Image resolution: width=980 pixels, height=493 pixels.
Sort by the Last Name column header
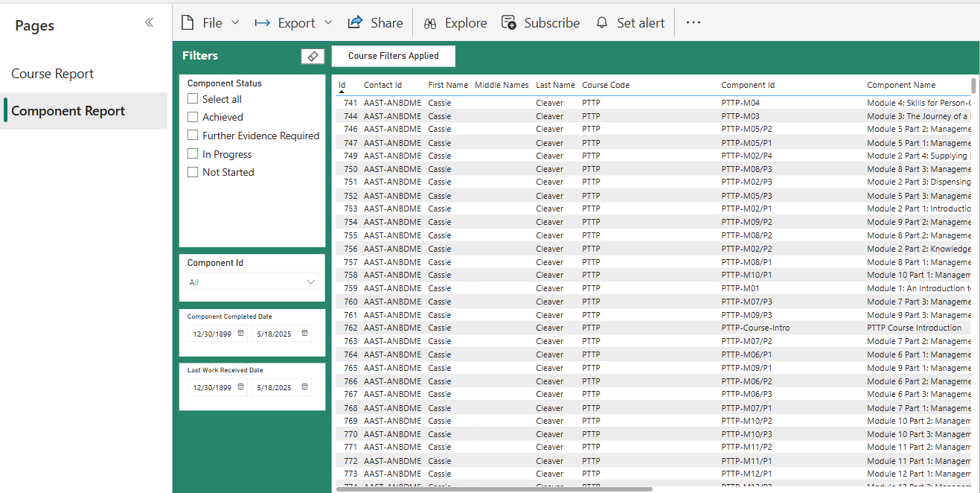555,85
